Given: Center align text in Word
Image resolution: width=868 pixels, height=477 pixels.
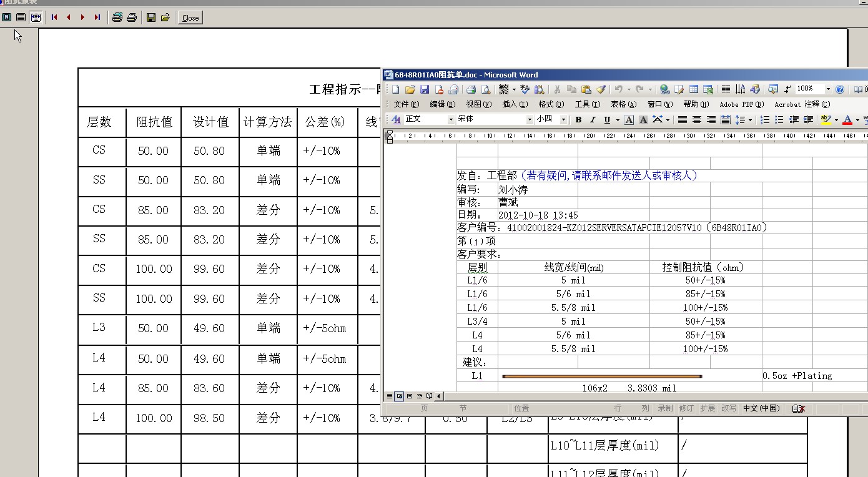Looking at the screenshot, I should click(x=697, y=119).
